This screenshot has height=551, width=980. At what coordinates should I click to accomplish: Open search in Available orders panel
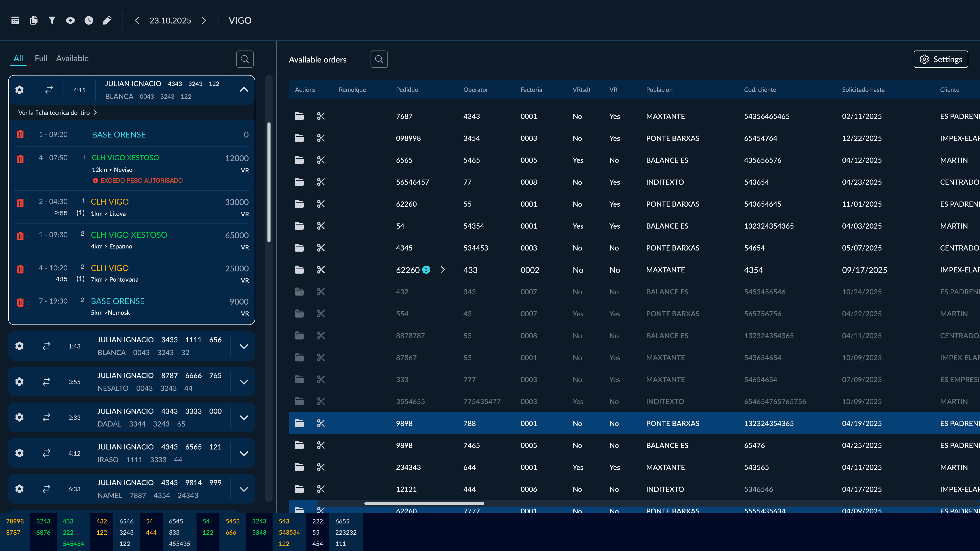pyautogui.click(x=379, y=59)
